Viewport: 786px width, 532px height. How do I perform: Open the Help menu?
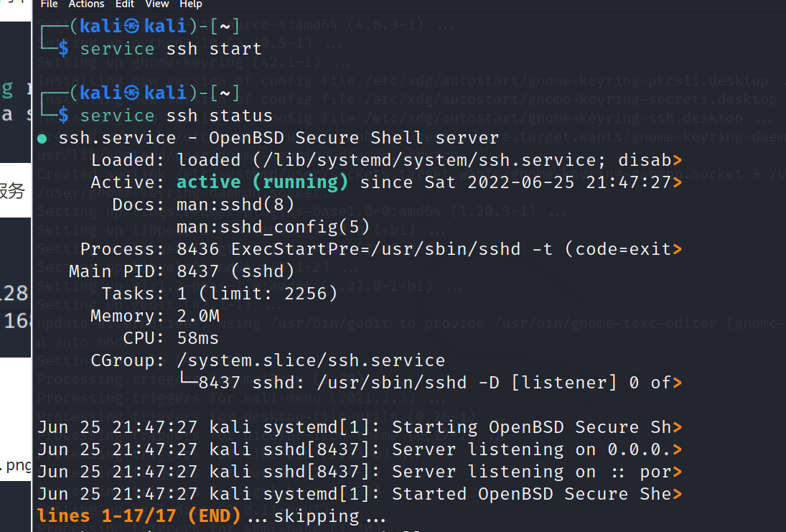pyautogui.click(x=191, y=4)
